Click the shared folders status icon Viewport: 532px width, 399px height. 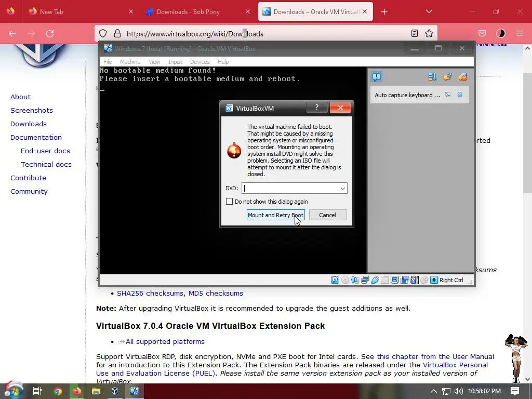coord(385,280)
